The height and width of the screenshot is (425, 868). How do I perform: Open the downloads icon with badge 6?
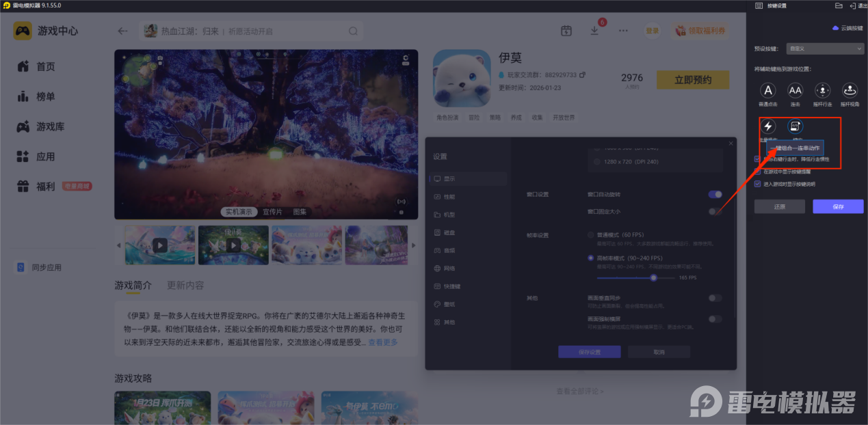click(594, 31)
